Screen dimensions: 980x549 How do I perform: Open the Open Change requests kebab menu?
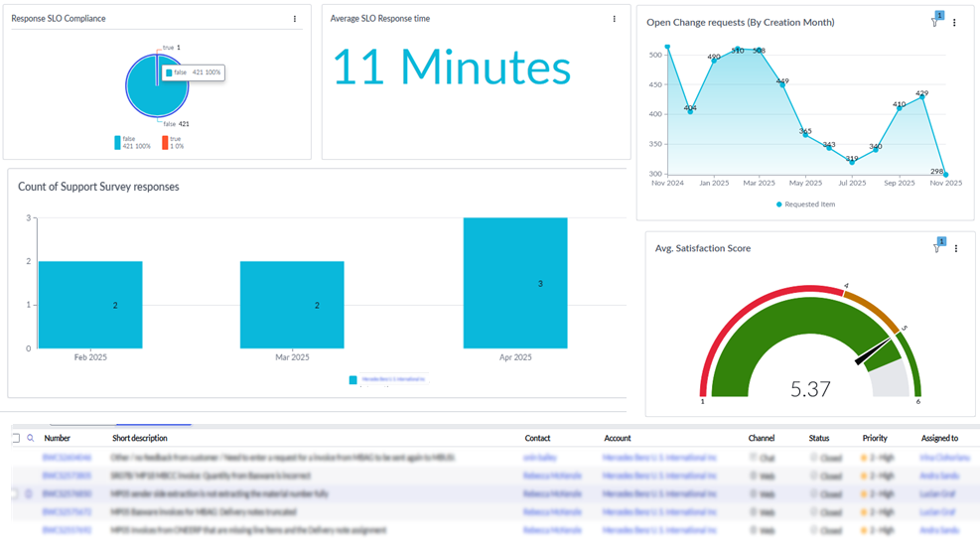(955, 22)
